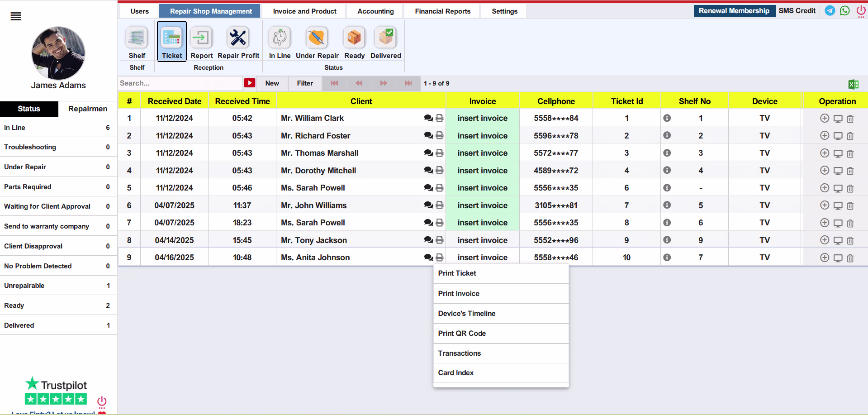
Task: Show Under Repair status icon
Action: [x=317, y=38]
